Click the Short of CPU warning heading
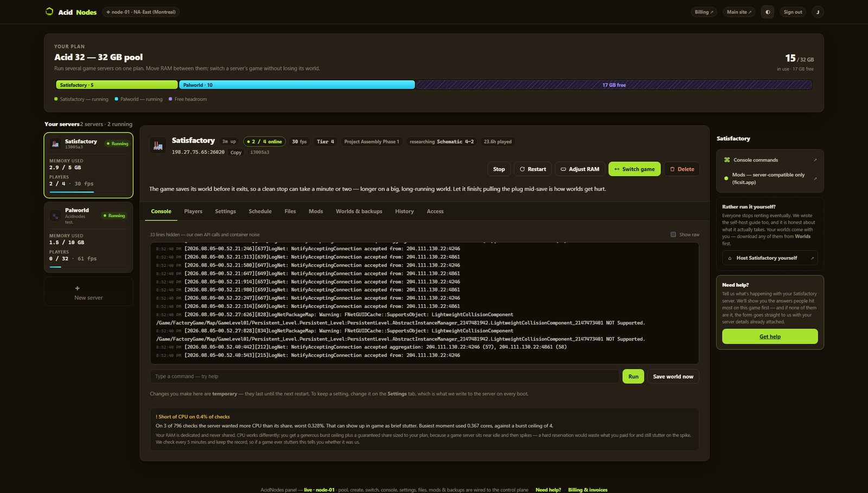Viewport: 868px width, 493px height. click(193, 416)
